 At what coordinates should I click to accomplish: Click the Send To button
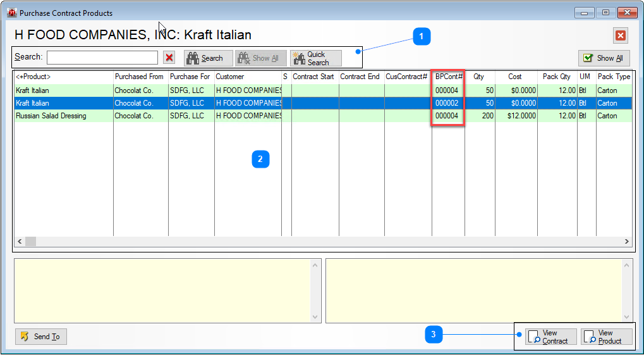pyautogui.click(x=41, y=337)
